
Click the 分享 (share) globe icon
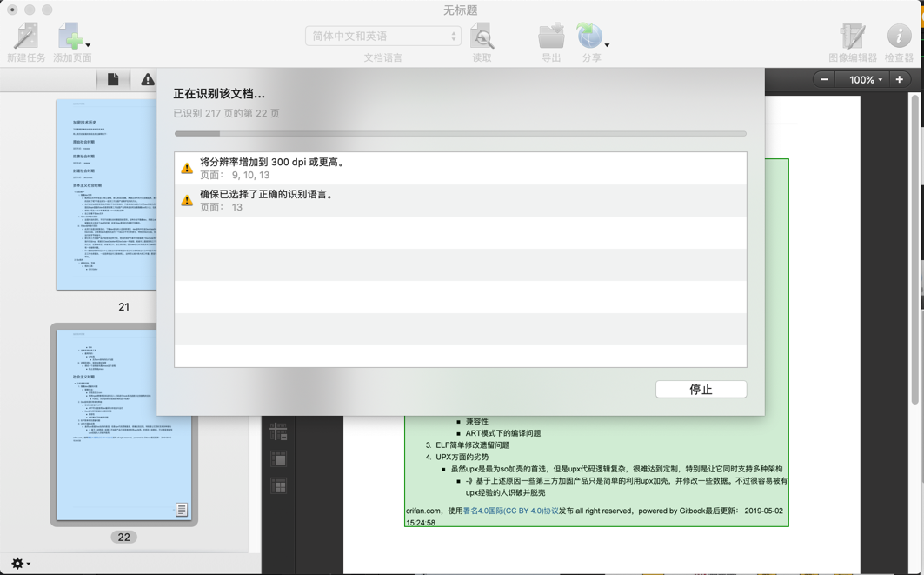tap(589, 36)
